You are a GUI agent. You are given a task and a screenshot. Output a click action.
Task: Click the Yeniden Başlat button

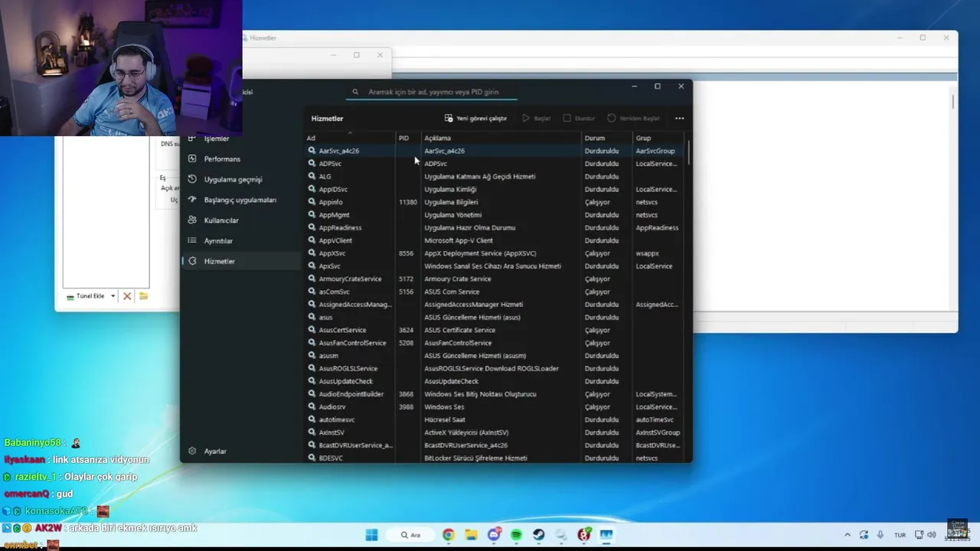[633, 119]
